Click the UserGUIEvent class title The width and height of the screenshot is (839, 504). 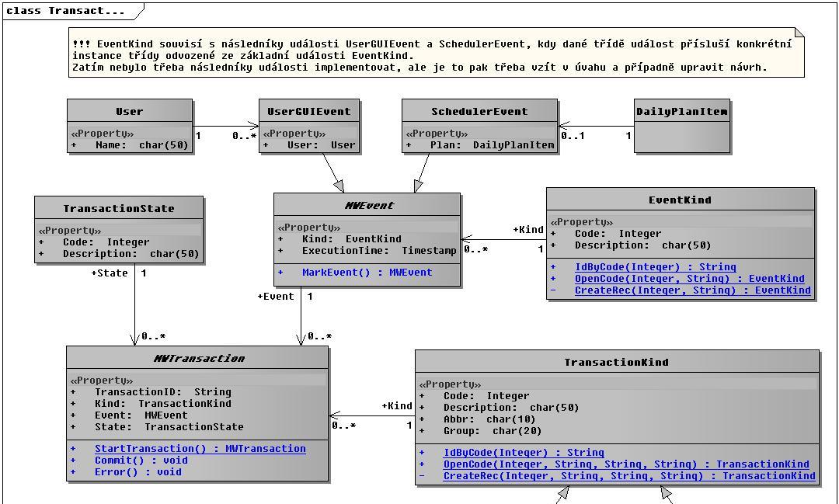[x=309, y=111]
